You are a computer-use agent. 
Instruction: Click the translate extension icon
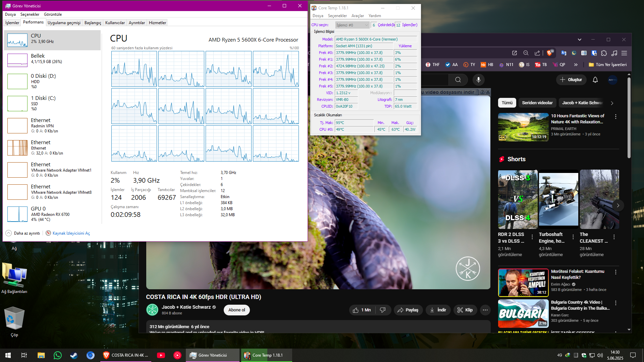563,53
